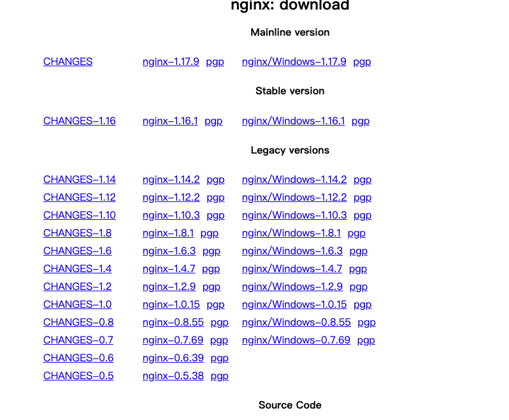Download nginx-1.16.1 stable source
This screenshot has width=509, height=420.
[170, 121]
